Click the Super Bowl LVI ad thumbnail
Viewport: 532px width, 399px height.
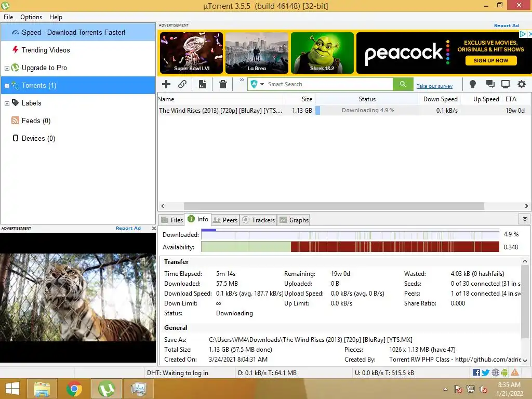click(191, 53)
